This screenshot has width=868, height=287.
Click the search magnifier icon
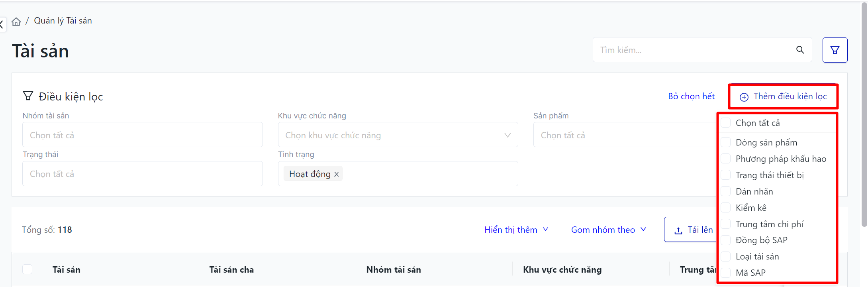click(x=800, y=50)
